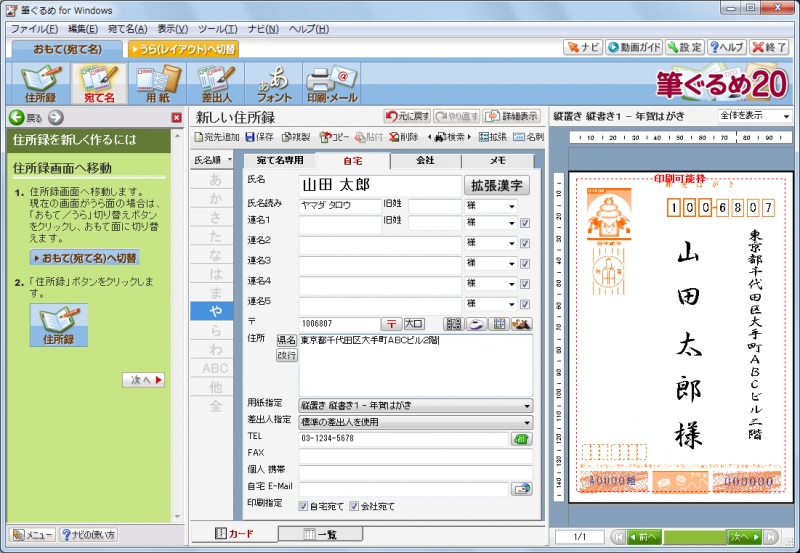Click the 大口 button next to postal code
This screenshot has width=800, height=553.
[x=414, y=324]
